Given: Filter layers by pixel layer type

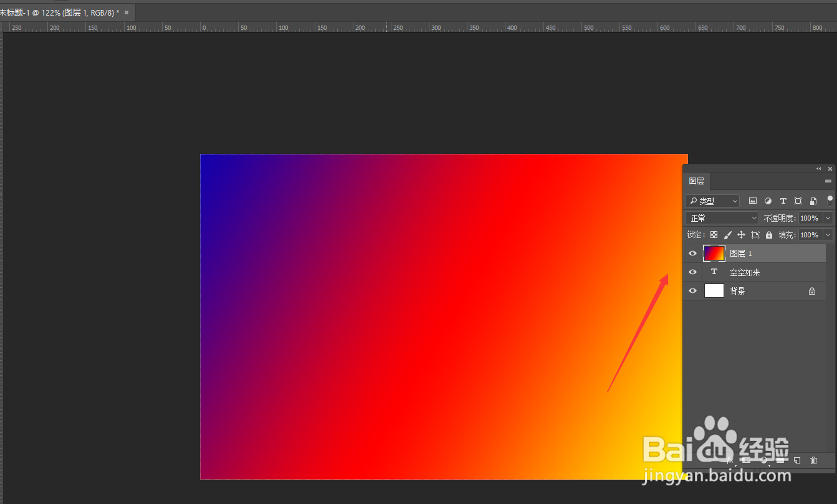Looking at the screenshot, I should pyautogui.click(x=753, y=201).
